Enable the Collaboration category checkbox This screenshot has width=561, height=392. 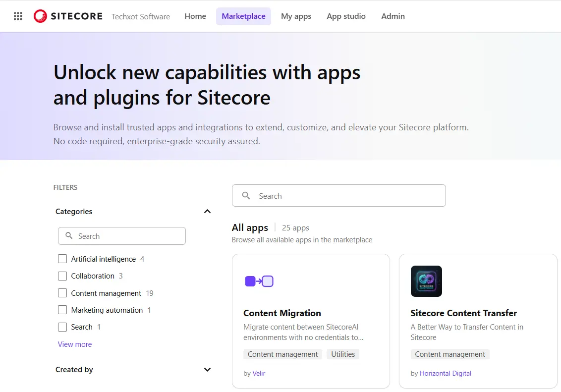click(x=62, y=276)
